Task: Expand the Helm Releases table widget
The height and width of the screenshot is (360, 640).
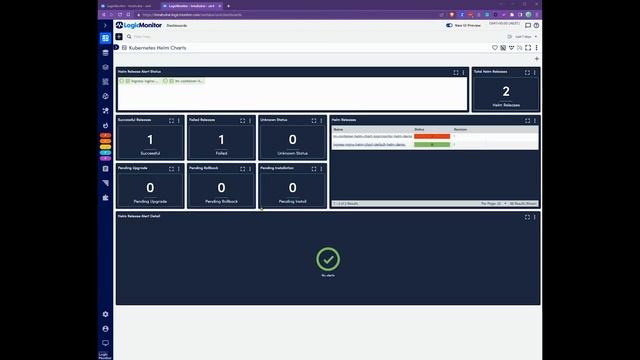Action: (527, 120)
